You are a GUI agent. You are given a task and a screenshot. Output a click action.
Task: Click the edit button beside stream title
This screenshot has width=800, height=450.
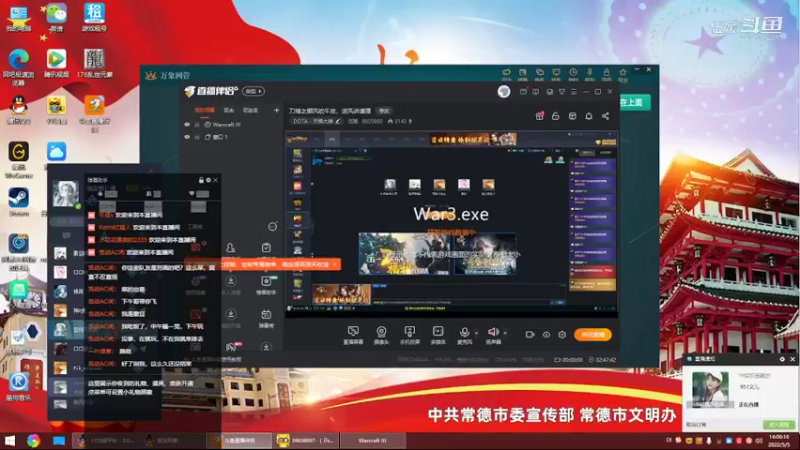[384, 111]
